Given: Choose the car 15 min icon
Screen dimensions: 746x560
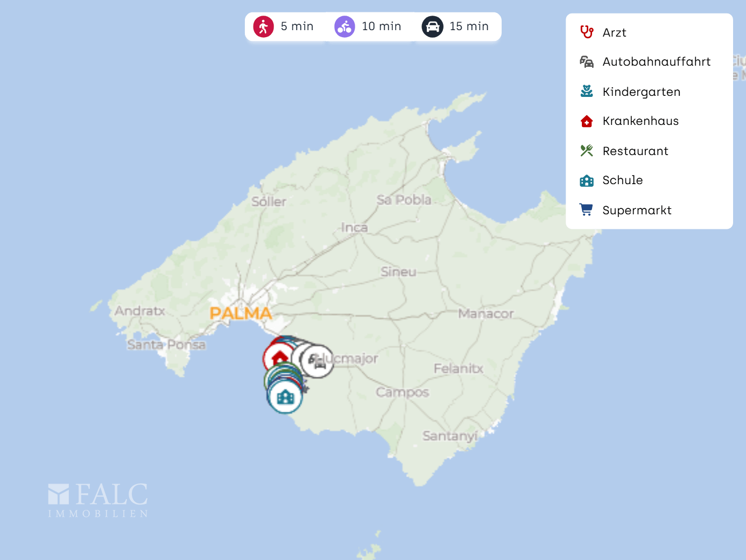Looking at the screenshot, I should pyautogui.click(x=432, y=26).
